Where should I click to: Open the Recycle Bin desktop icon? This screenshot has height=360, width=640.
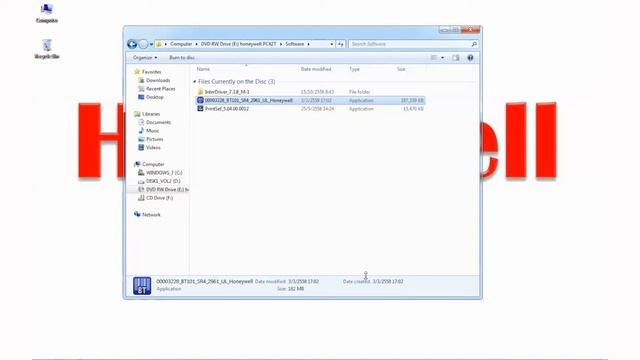tap(47, 49)
